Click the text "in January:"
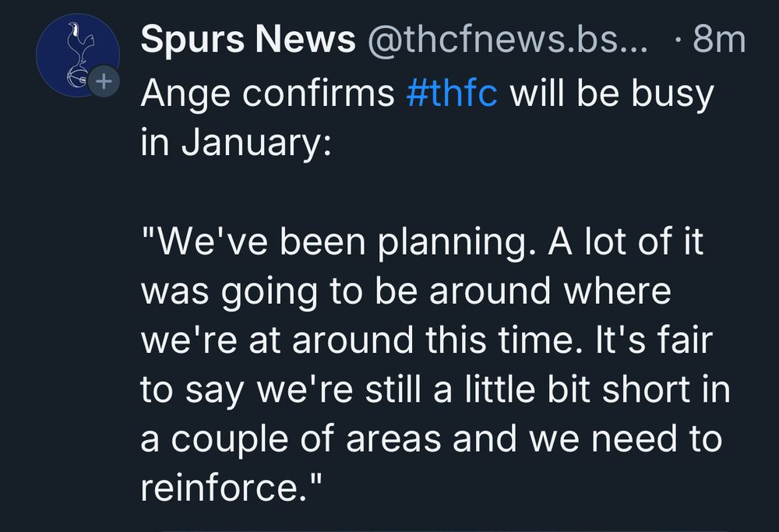The image size is (779, 532). (236, 145)
